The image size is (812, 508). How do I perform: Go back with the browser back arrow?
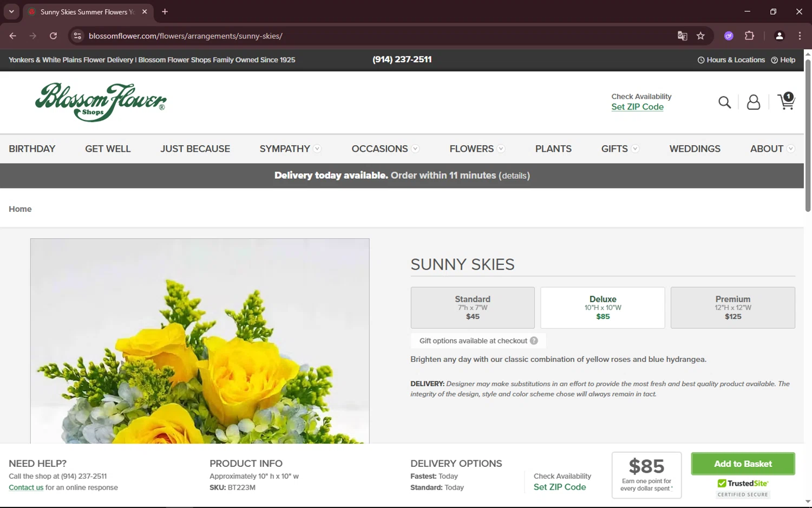pyautogui.click(x=13, y=36)
